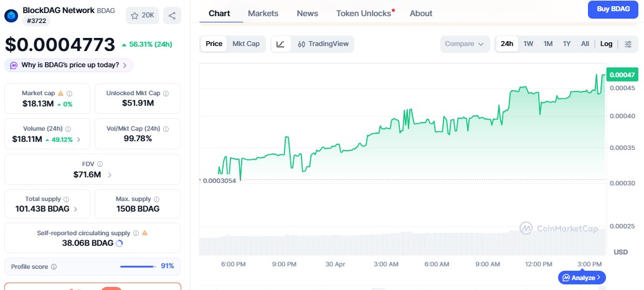Switch to TradingView chart mode
This screenshot has height=290, width=644.
pyautogui.click(x=323, y=44)
